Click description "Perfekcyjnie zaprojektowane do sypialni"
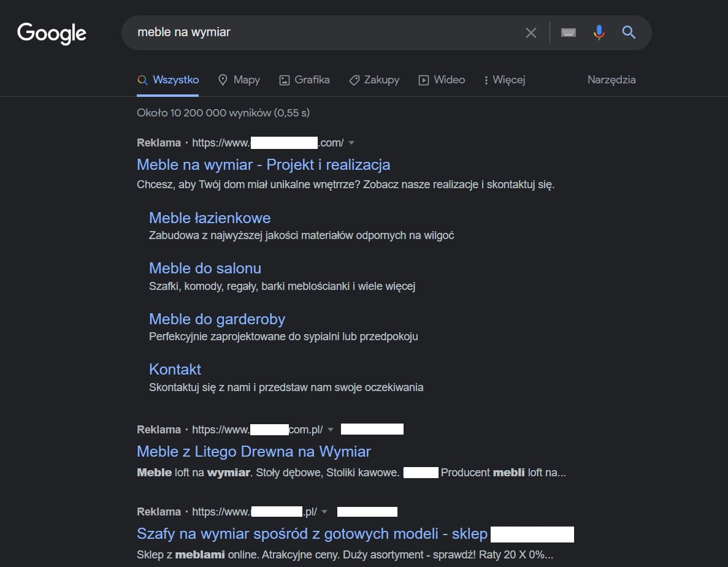Screen dimensions: 728x567 point(283,337)
